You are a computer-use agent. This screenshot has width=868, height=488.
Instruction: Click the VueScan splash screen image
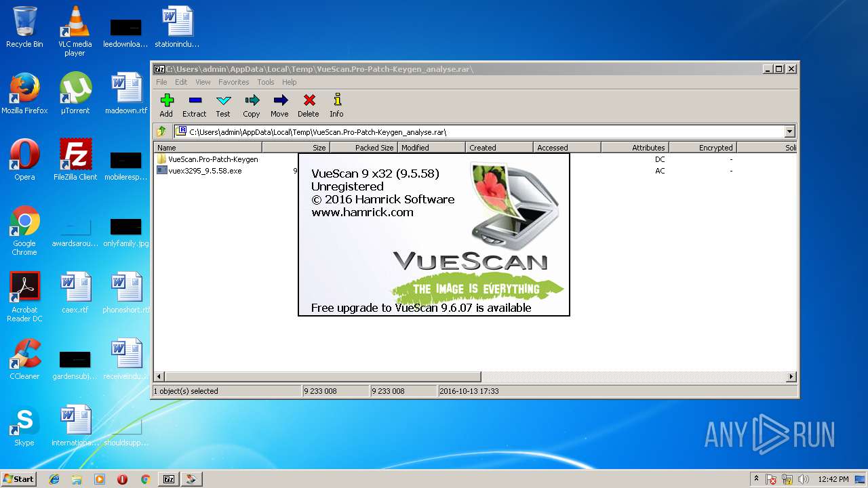click(434, 235)
